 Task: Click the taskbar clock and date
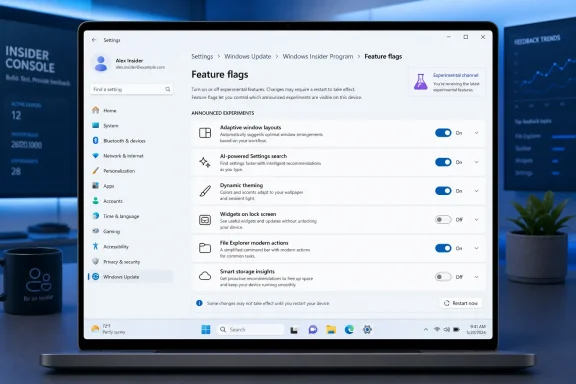(x=476, y=329)
